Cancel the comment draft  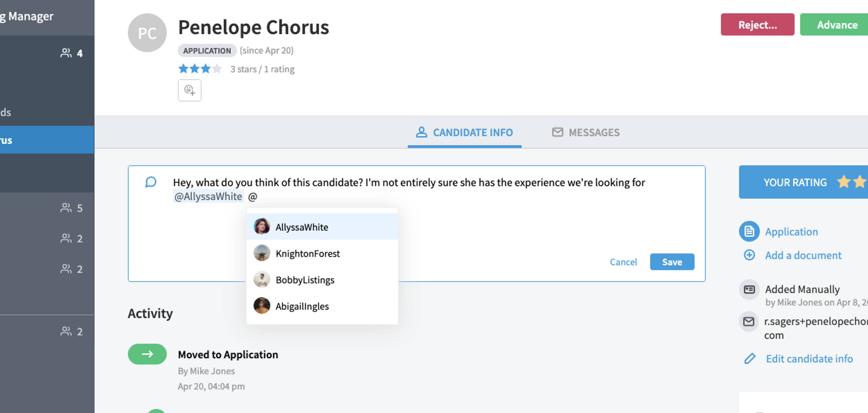pos(623,262)
